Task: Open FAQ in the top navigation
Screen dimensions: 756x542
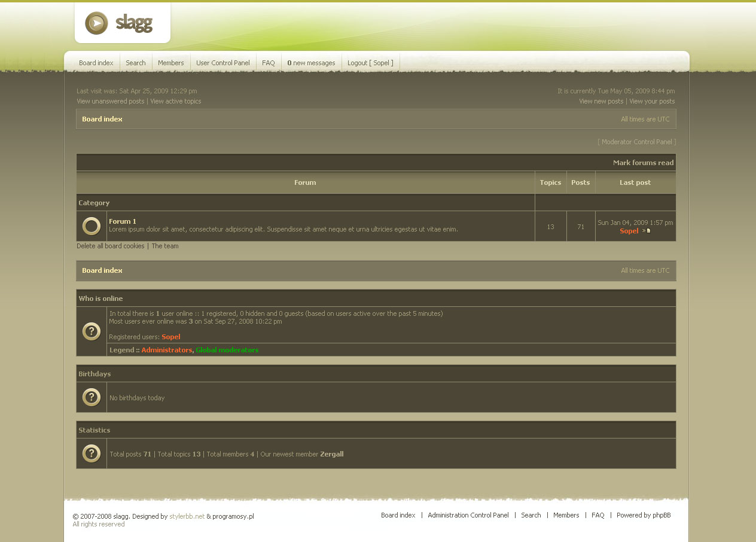Action: [x=269, y=63]
